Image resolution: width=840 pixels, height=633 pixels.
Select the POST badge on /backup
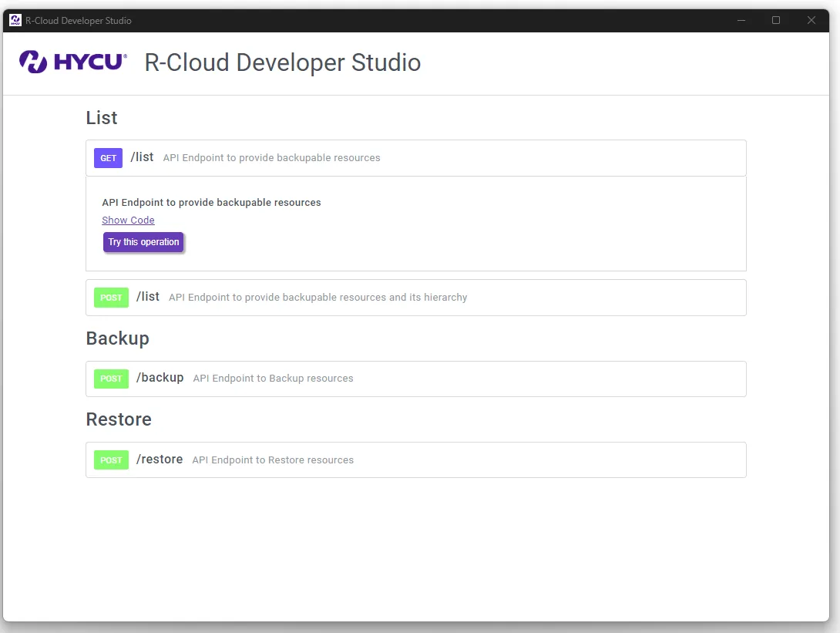click(x=111, y=379)
